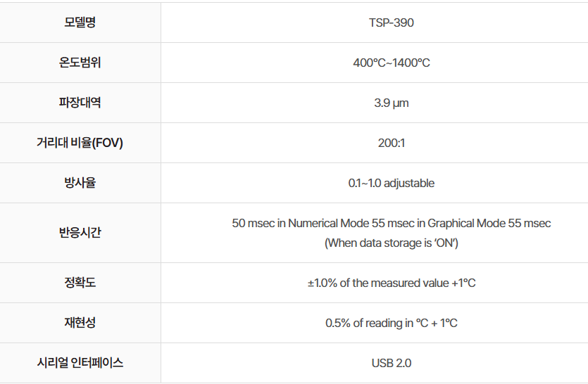588x384 pixels.
Task: Click the 시리얼 인터페이스 label cell
Action: (80, 363)
